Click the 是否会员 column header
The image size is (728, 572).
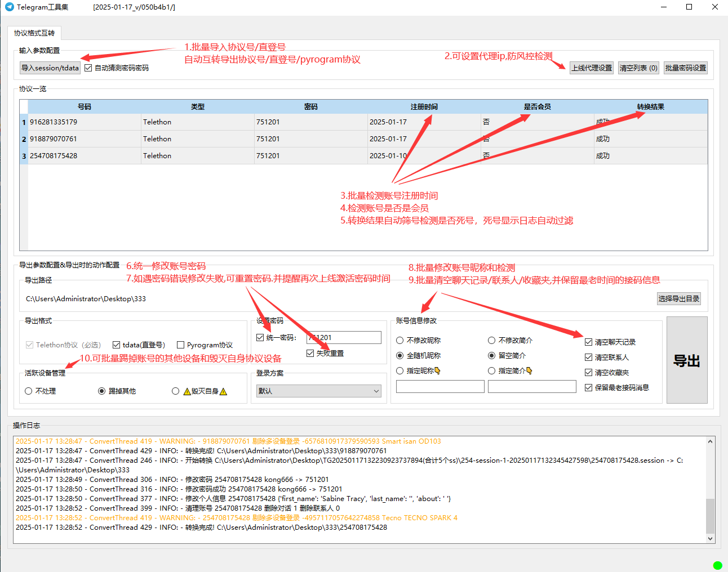(538, 107)
